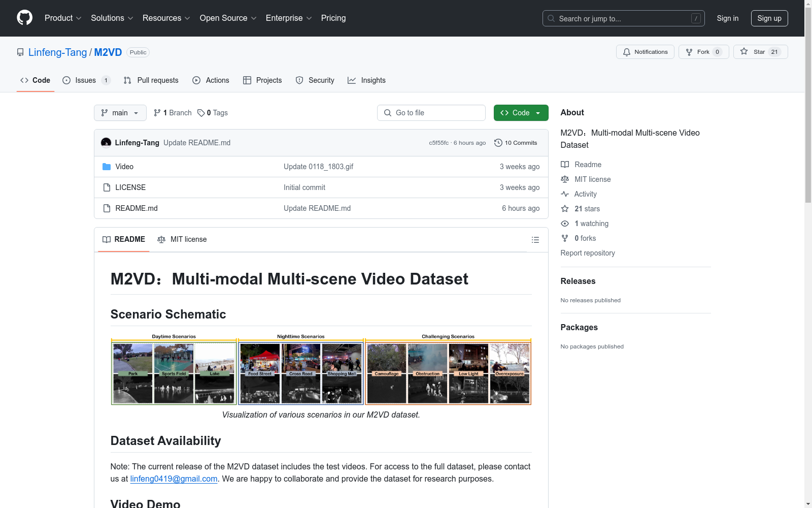Click the repository icon beside Linfeng-Tang
The width and height of the screenshot is (812, 508).
(20, 52)
